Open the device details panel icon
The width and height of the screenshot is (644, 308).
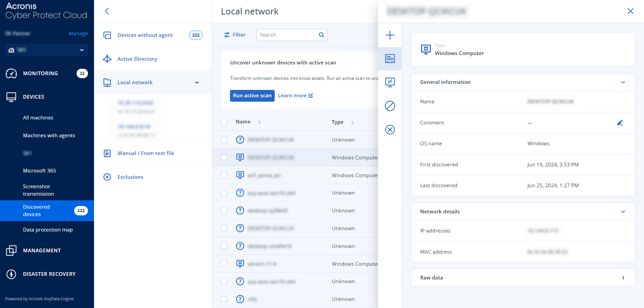pos(390,59)
